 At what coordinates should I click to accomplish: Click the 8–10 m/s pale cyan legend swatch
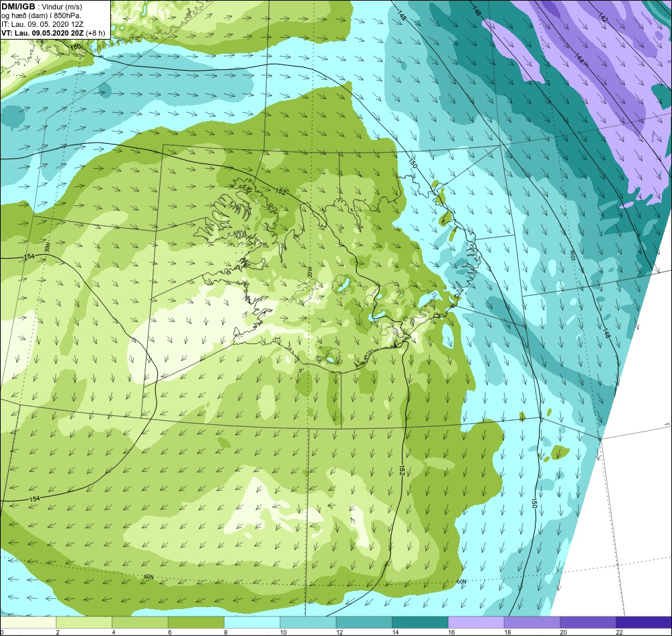pyautogui.click(x=252, y=623)
